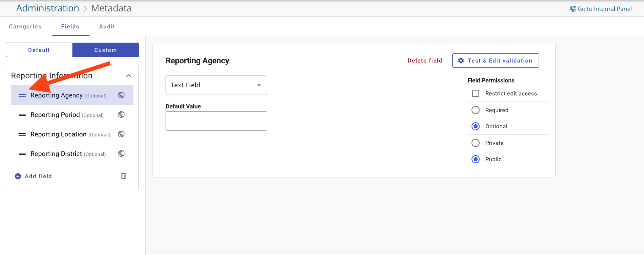Click the globe icon beside Reporting Agency
Viewport: 644px width, 255px height.
pos(121,95)
